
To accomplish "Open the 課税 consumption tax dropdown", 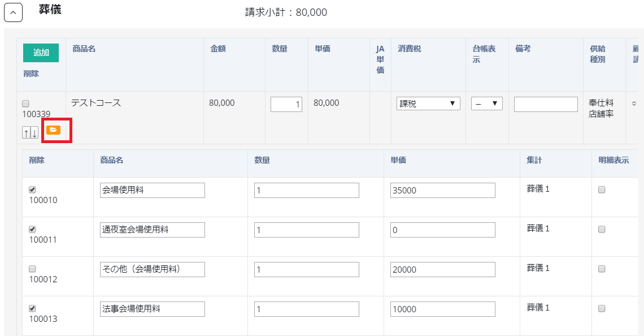I will click(428, 104).
